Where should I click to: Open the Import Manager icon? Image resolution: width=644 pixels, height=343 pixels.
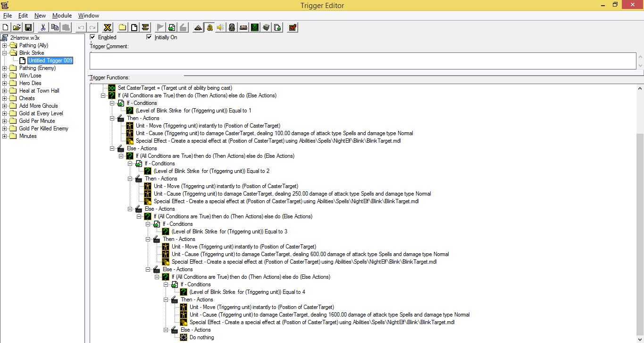pos(277,27)
